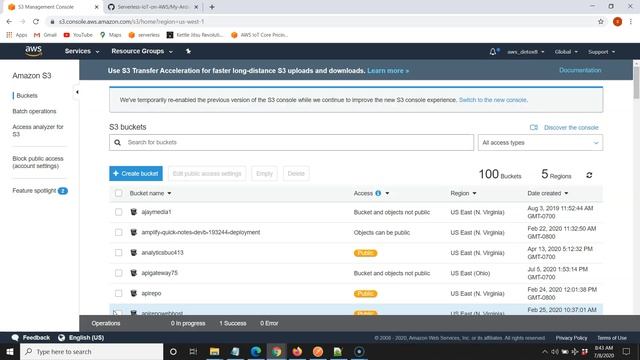This screenshot has height=360, width=640.
Task: Click the Search for buckets field
Action: 291,142
